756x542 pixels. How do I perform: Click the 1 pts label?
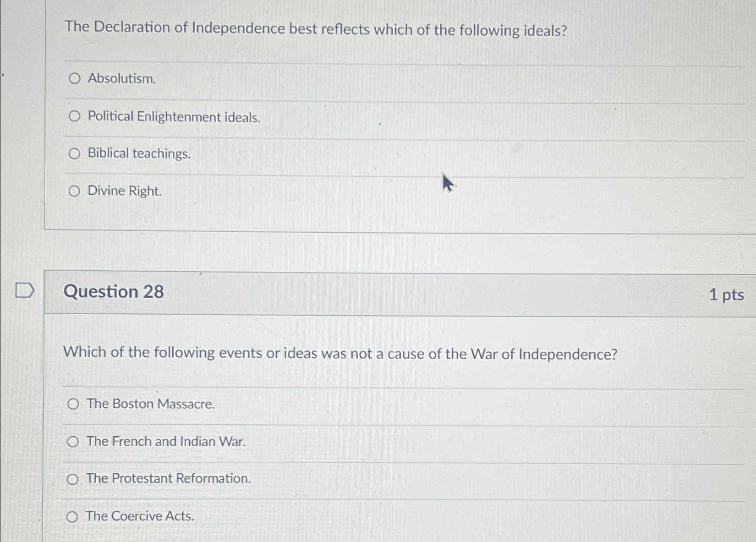[727, 296]
